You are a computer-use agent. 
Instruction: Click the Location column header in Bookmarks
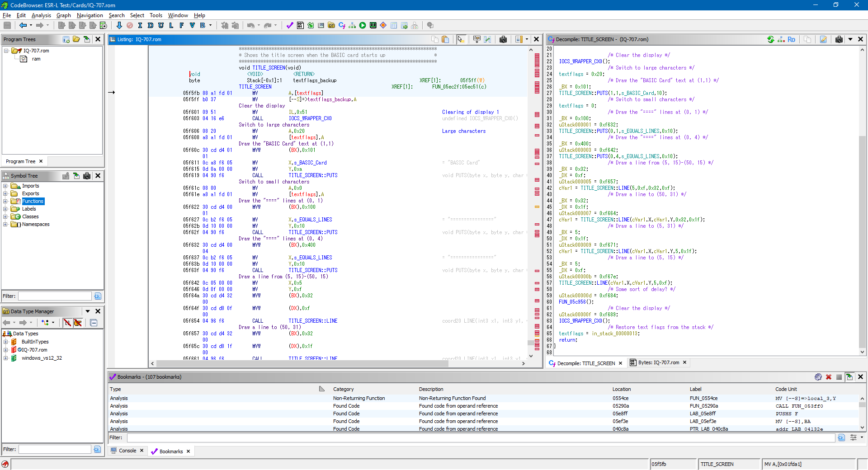[x=622, y=389]
